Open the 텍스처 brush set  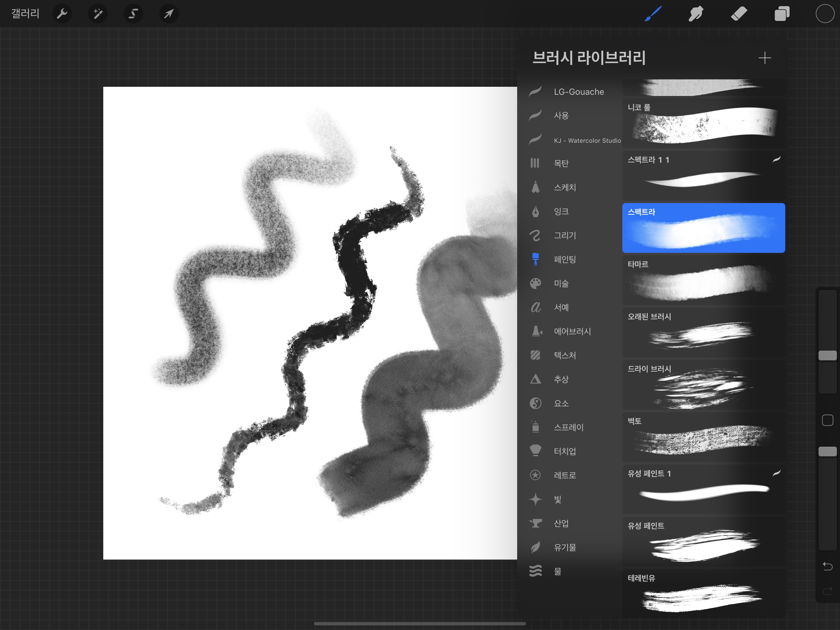[570, 355]
